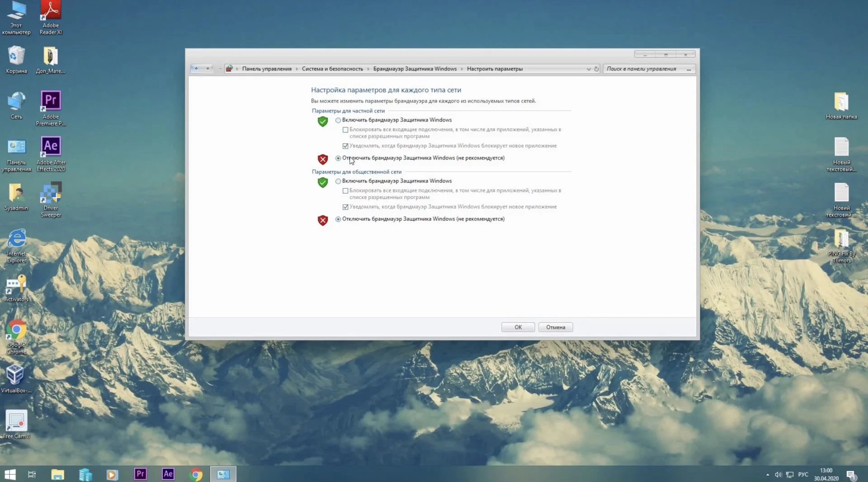Screen dimensions: 868x482
Task: Click the refresh icon in address bar
Action: [x=596, y=69]
